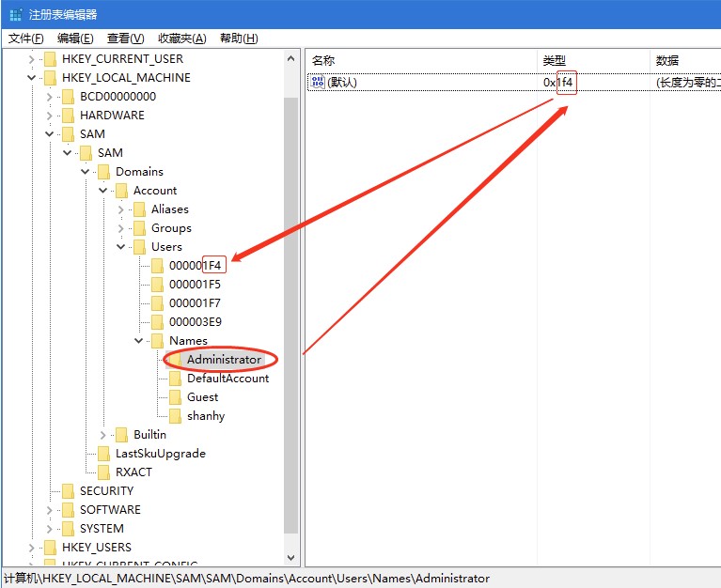Collapse the Domains key
Viewport: 721px width, 588px height.
click(x=85, y=172)
